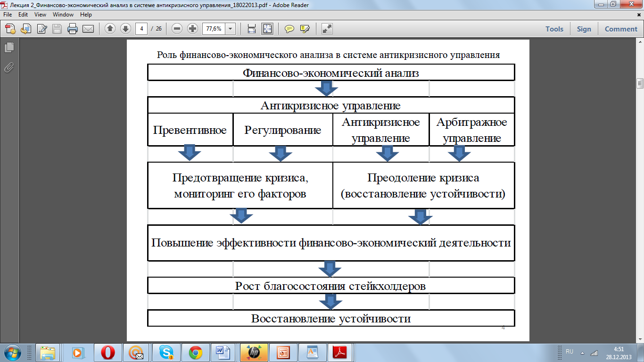Toggle fit one full page view
This screenshot has height=362, width=644.
pos(267,29)
